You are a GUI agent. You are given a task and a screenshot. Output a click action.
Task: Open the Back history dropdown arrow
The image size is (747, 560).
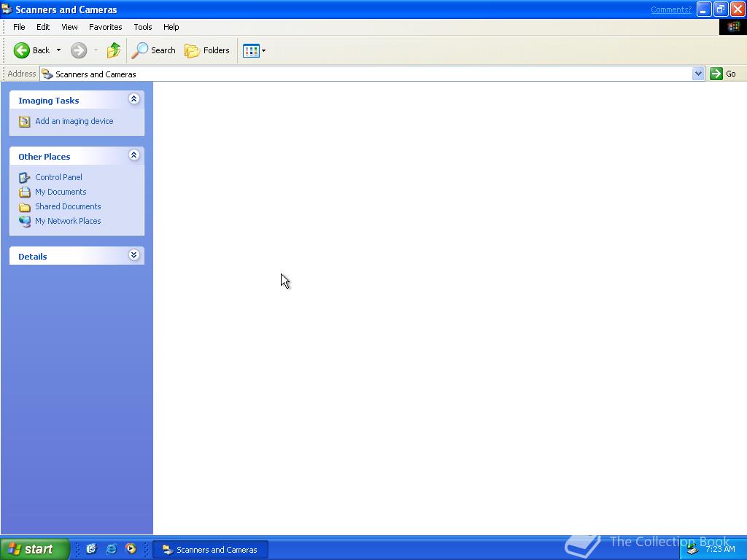(x=58, y=50)
